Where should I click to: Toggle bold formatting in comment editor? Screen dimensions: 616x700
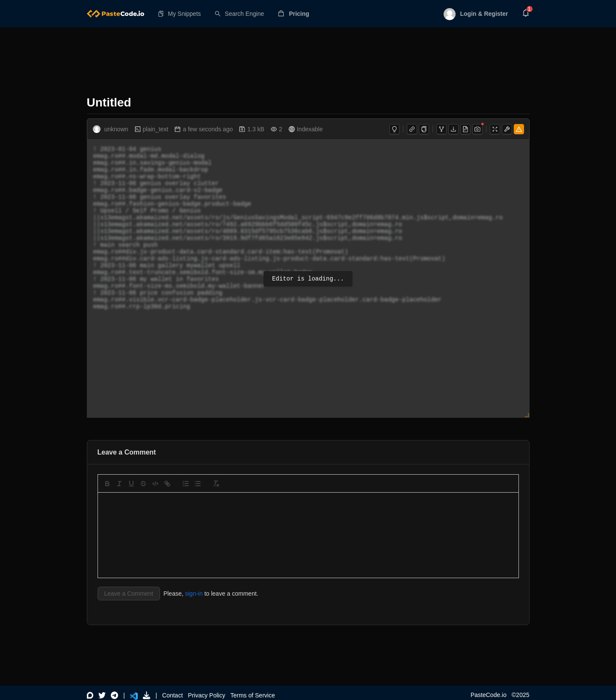tap(107, 484)
